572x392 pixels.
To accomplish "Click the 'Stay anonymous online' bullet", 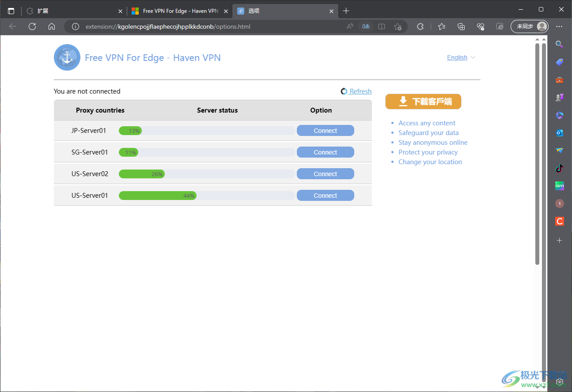I will click(433, 143).
